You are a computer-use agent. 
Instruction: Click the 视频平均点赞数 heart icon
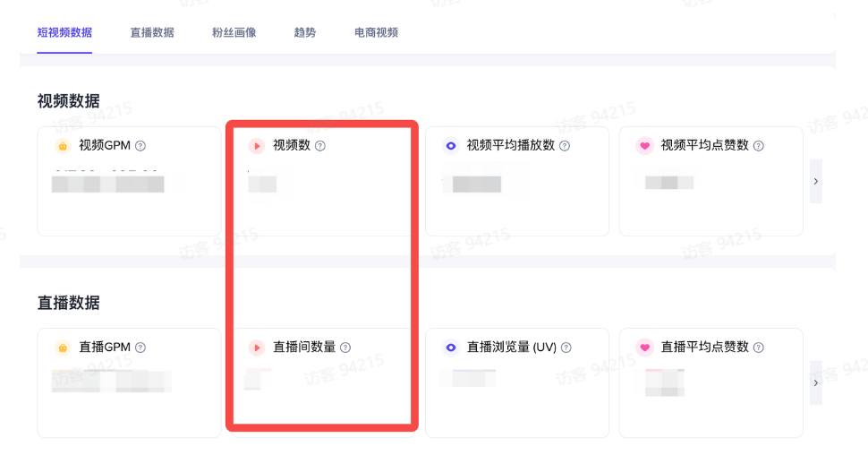tap(644, 146)
